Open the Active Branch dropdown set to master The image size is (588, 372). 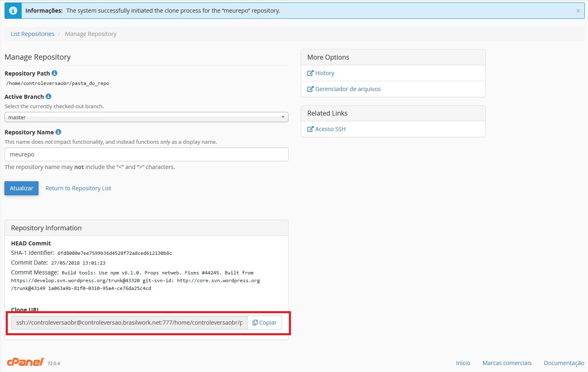[146, 117]
